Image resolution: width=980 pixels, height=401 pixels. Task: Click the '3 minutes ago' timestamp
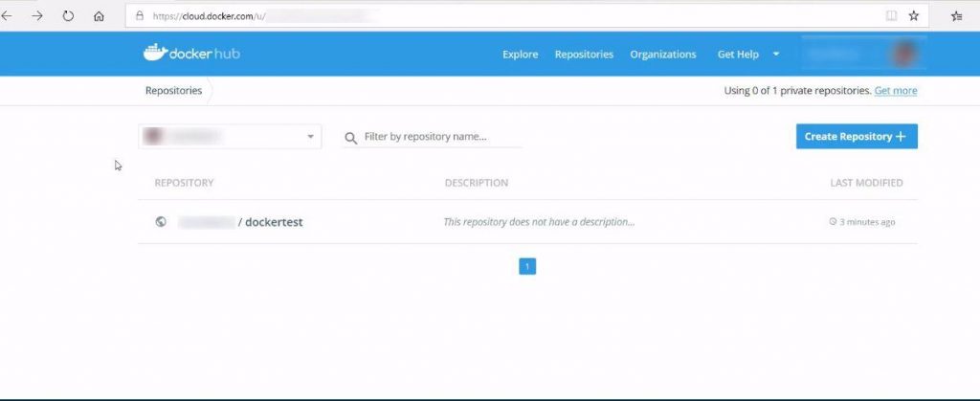coord(867,222)
